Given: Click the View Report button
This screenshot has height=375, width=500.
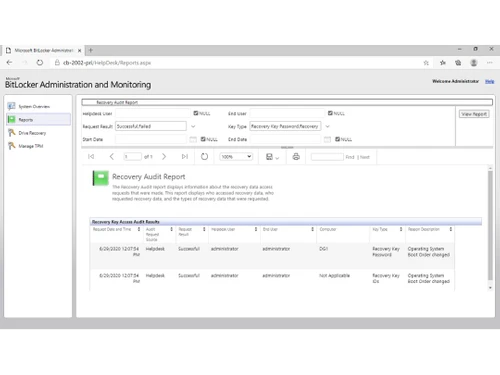Looking at the screenshot, I should (x=474, y=114).
